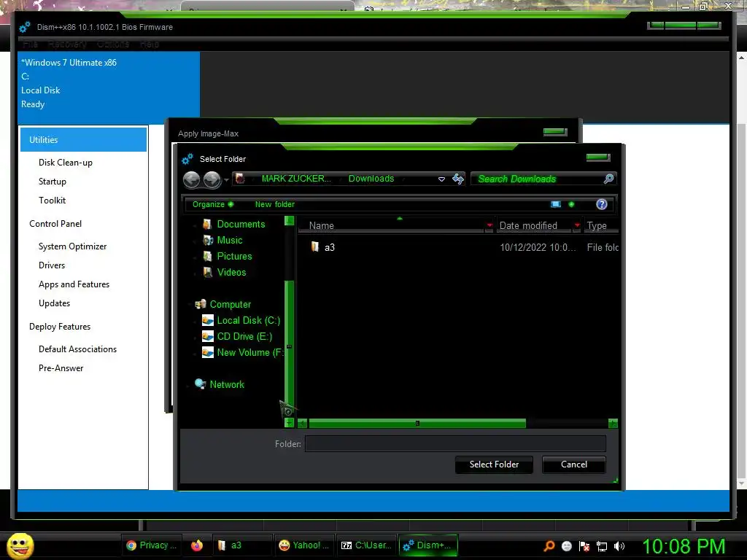This screenshot has width=747, height=560.
Task: Open System Optimizer in Dism++ sidebar
Action: [72, 246]
